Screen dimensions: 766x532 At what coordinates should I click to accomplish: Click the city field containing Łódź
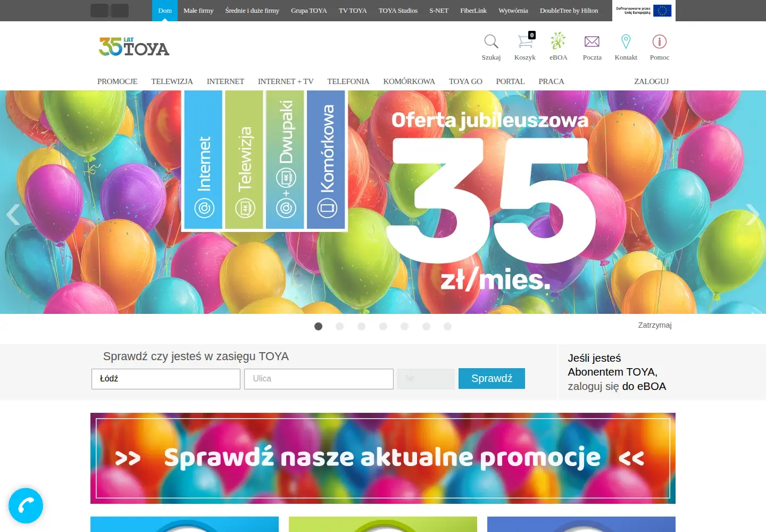(166, 379)
